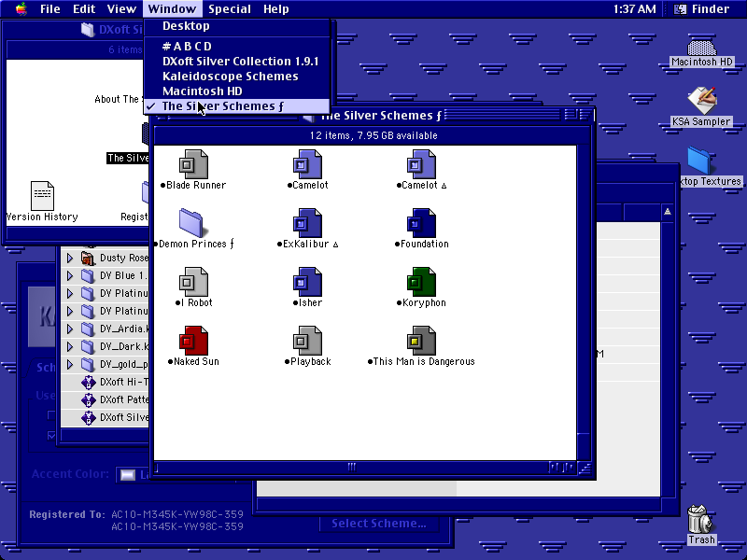Image resolution: width=747 pixels, height=560 pixels.
Task: Click the DV_gold_p list row name
Action: [124, 365]
